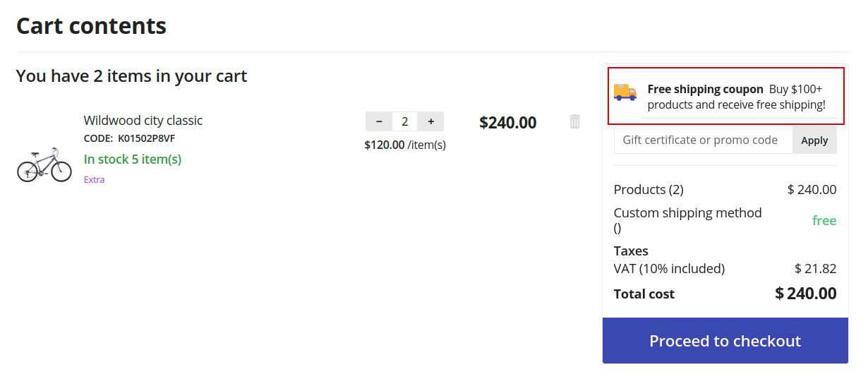Proceed to checkout
The height and width of the screenshot is (391, 868).
pyautogui.click(x=725, y=341)
